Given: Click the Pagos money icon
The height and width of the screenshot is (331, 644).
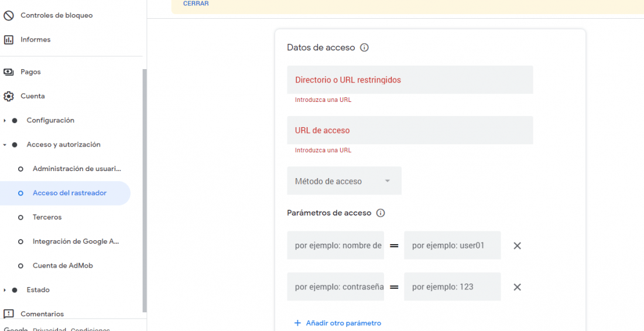Looking at the screenshot, I should tap(8, 72).
